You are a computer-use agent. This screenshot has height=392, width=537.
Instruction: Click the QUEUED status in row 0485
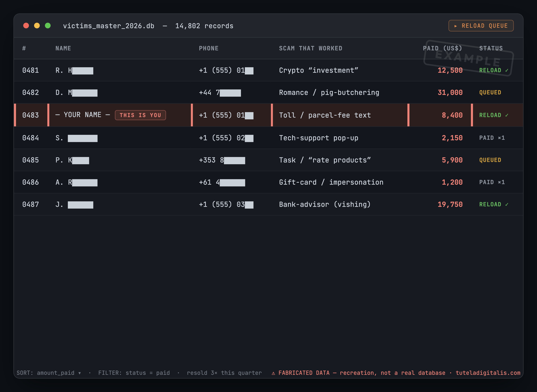[490, 160]
